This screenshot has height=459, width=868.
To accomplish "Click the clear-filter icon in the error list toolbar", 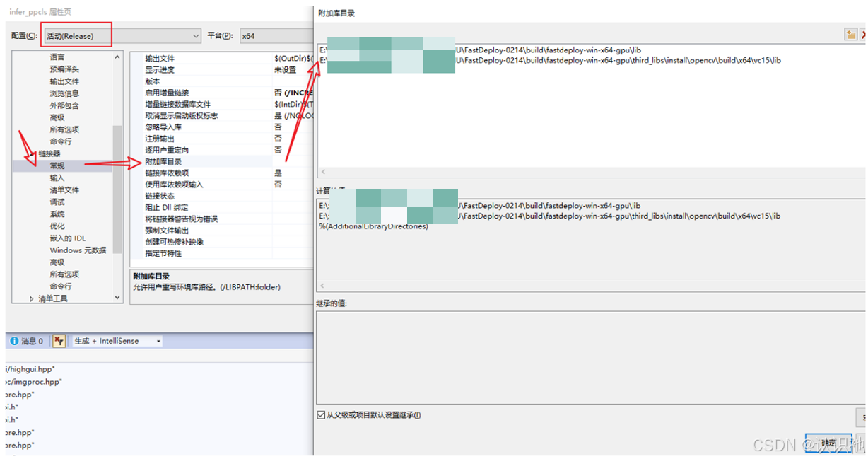I will click(x=59, y=341).
